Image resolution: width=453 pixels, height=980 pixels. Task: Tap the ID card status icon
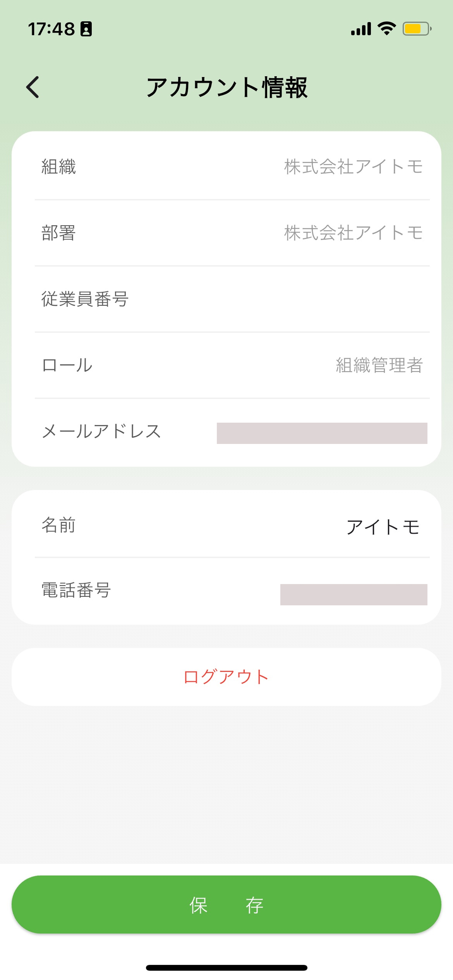coord(86,29)
